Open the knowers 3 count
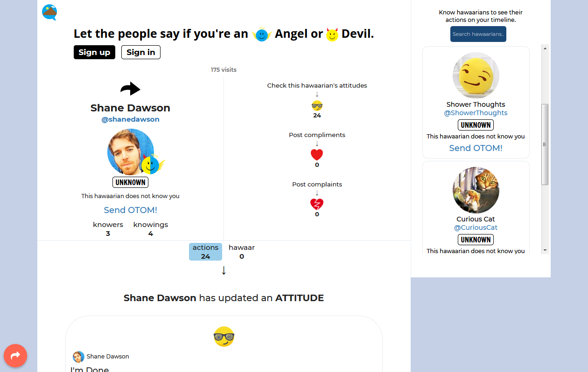The height and width of the screenshot is (372, 588). click(x=108, y=229)
